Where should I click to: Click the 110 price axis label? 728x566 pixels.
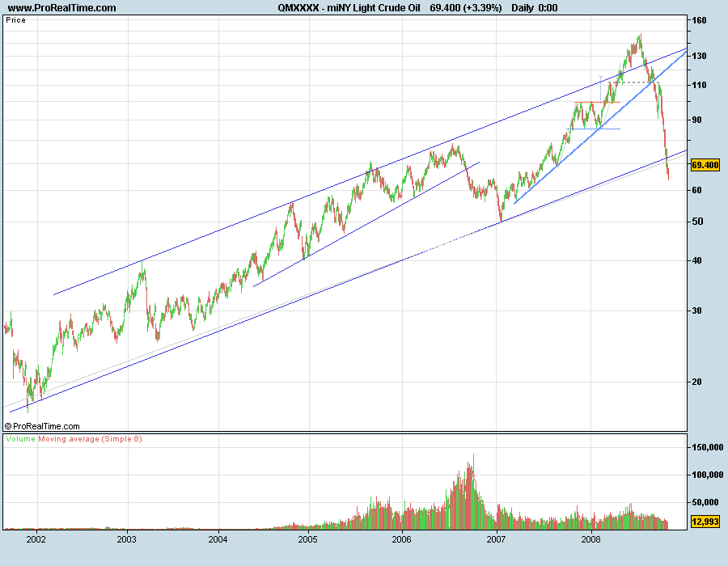(699, 85)
